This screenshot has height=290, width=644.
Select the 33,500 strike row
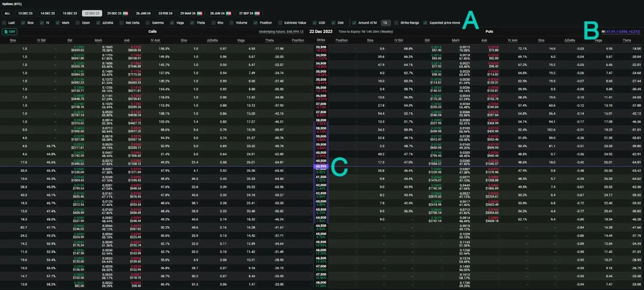pos(321,48)
